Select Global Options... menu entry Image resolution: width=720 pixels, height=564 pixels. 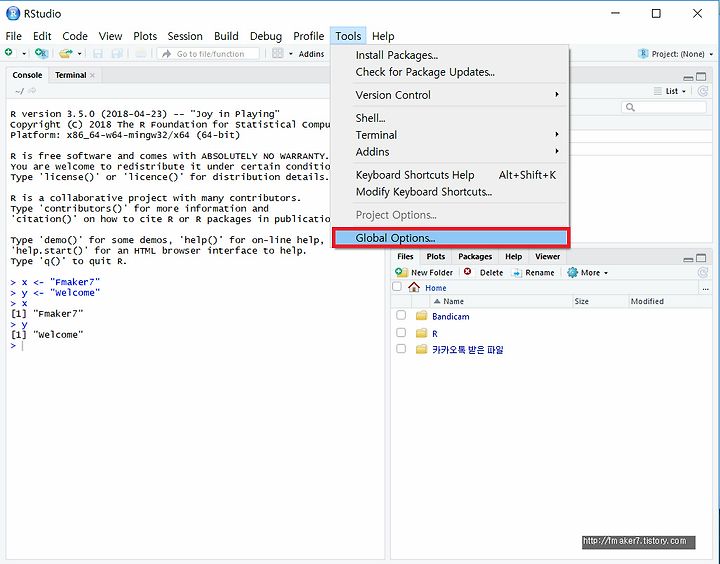tap(450, 238)
